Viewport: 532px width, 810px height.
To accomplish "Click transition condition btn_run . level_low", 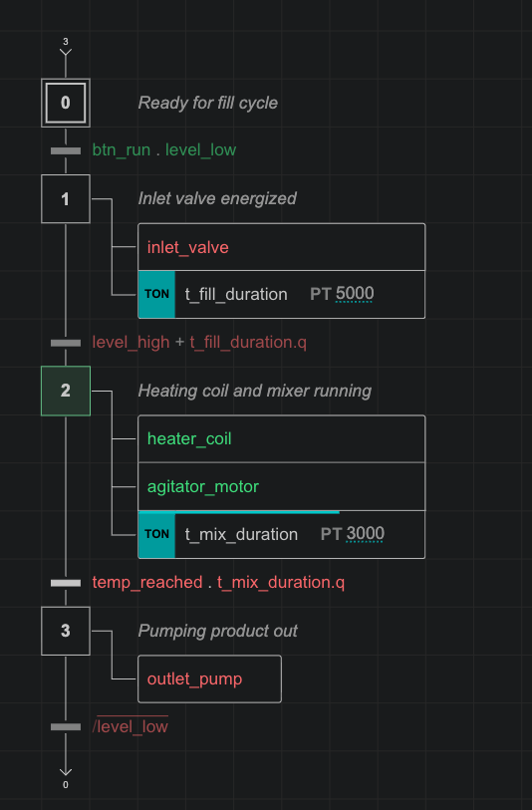I will point(164,150).
